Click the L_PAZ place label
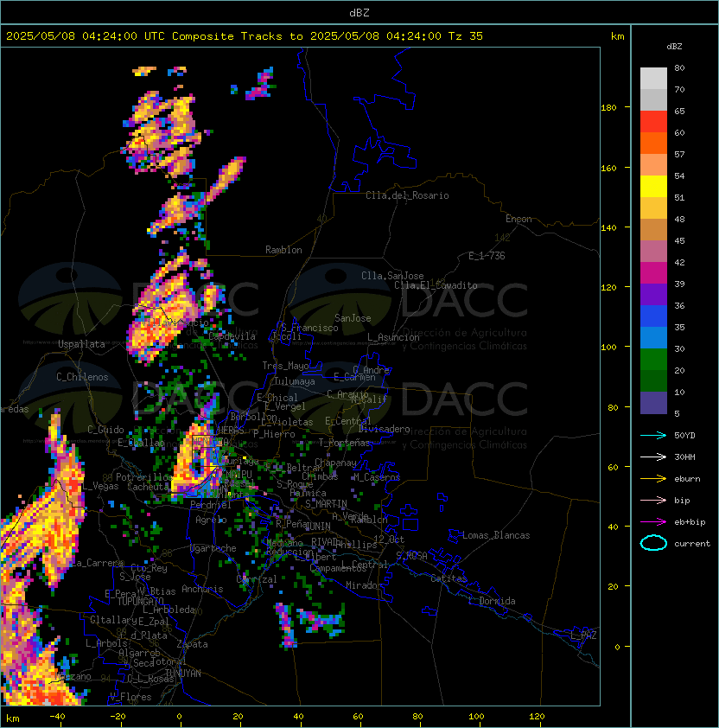Image resolution: width=719 pixels, height=728 pixels. (583, 635)
